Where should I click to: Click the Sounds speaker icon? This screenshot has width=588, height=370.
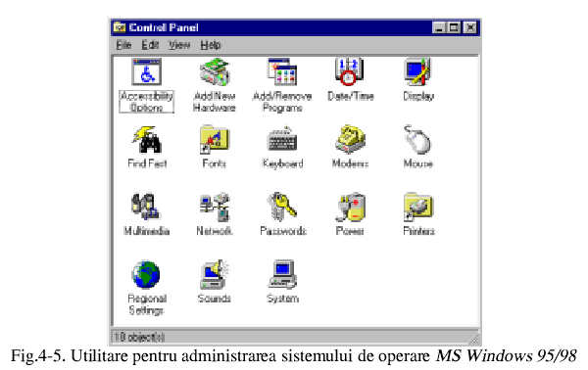[215, 274]
